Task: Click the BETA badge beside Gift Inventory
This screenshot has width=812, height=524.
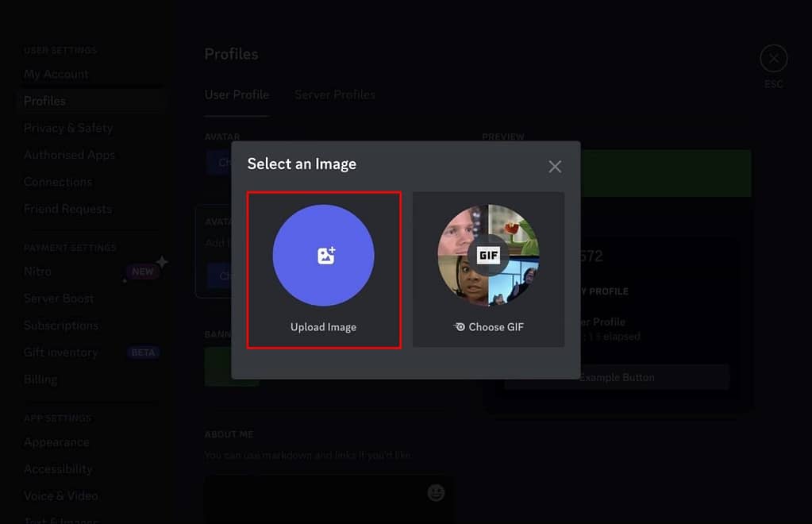Action: [143, 353]
